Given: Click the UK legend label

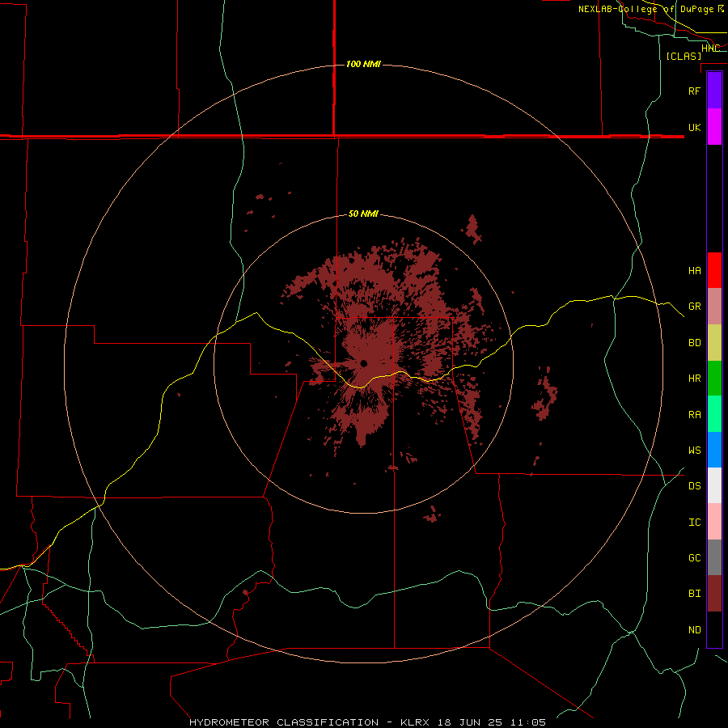Looking at the screenshot, I should click(x=694, y=127).
